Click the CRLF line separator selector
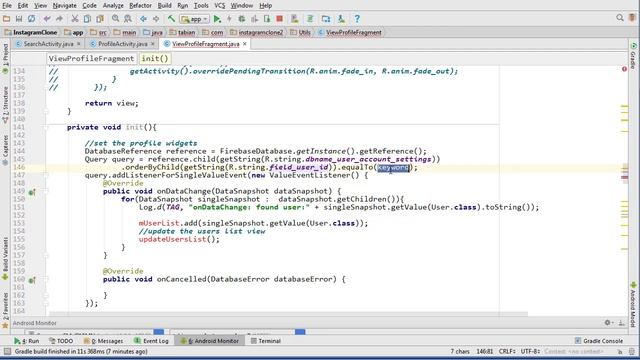 (x=507, y=351)
